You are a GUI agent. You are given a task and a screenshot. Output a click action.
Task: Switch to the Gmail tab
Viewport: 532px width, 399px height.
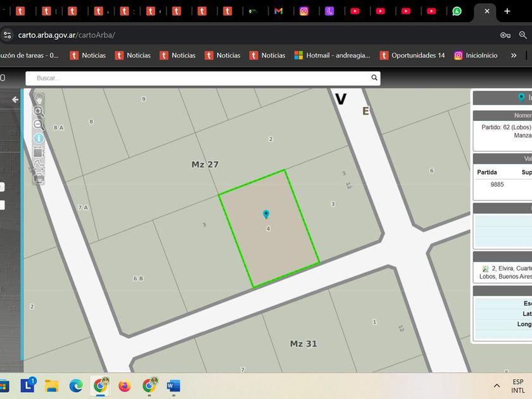tap(278, 11)
